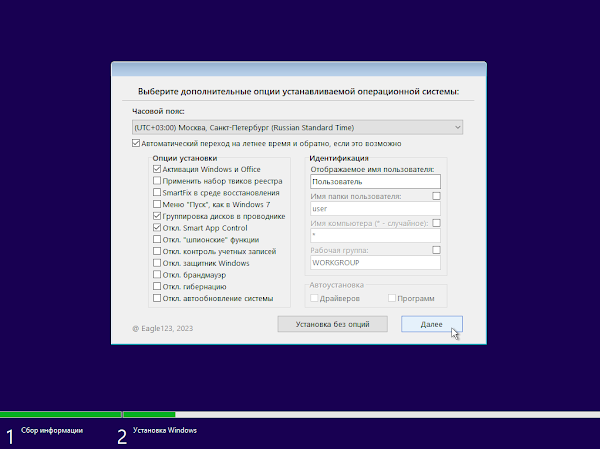600x449 pixels.
Task: Click the Установка без опций button
Action: [333, 324]
